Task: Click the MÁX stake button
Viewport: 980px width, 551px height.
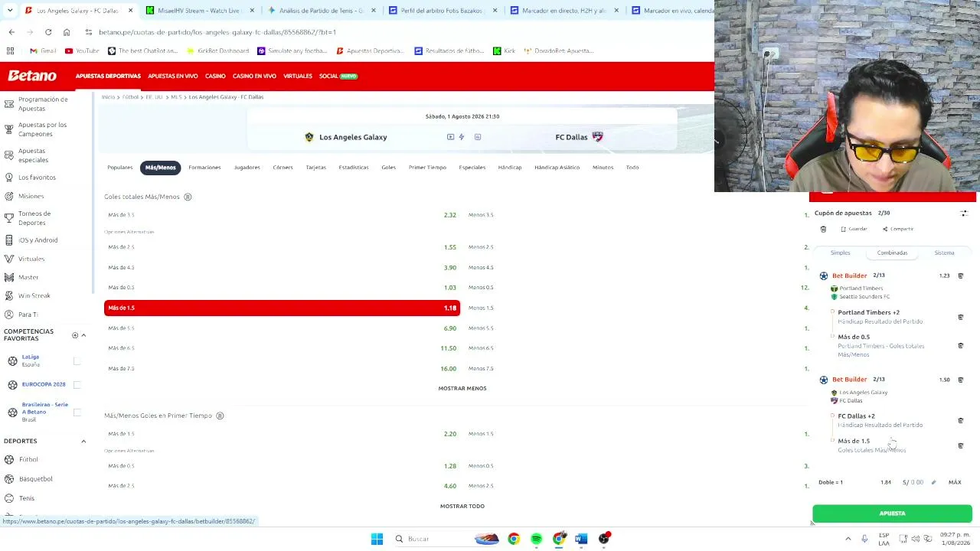Action: 955,482
